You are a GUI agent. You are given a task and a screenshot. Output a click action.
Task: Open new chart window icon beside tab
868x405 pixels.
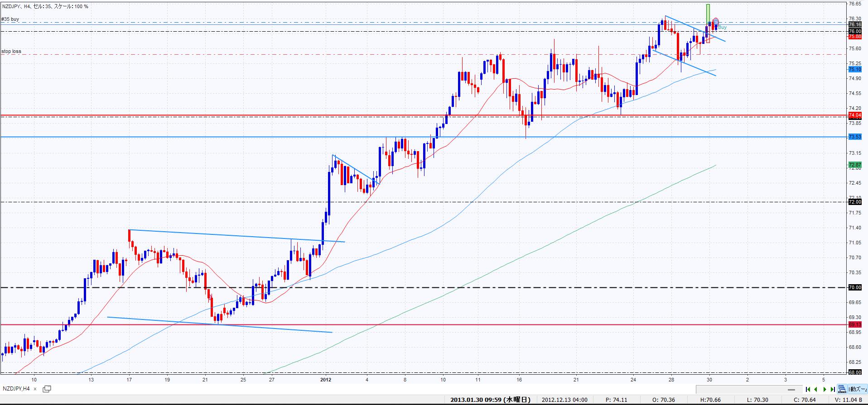(47, 389)
